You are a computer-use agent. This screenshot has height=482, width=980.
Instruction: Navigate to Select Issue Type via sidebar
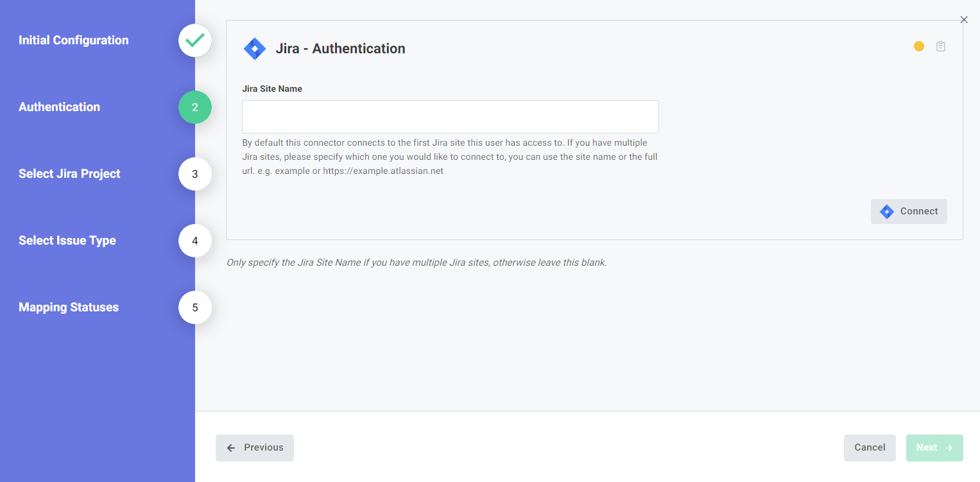click(67, 241)
